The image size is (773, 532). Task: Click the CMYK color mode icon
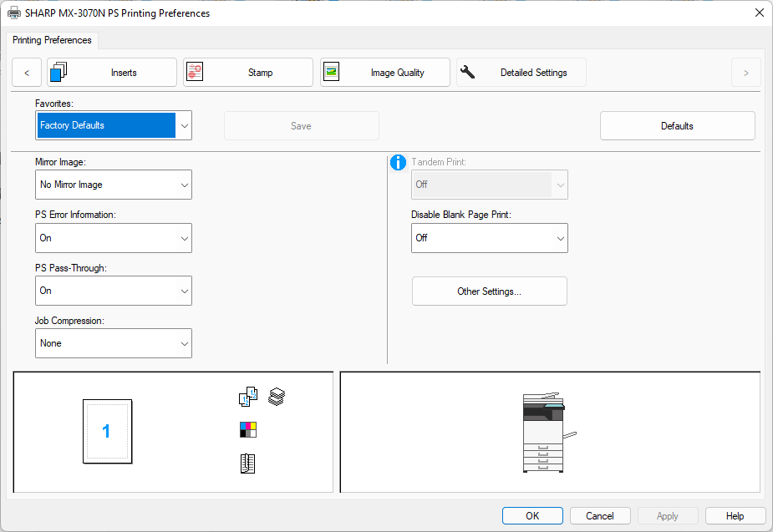[x=247, y=430]
